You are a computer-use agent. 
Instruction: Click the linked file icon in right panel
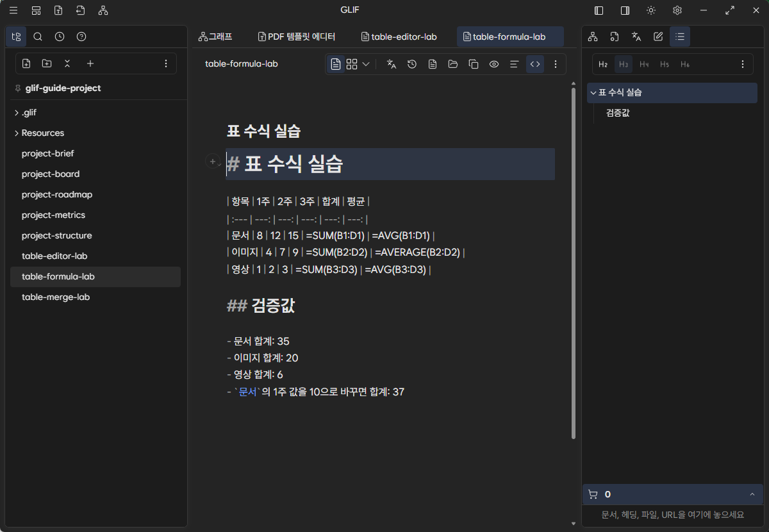(x=615, y=37)
